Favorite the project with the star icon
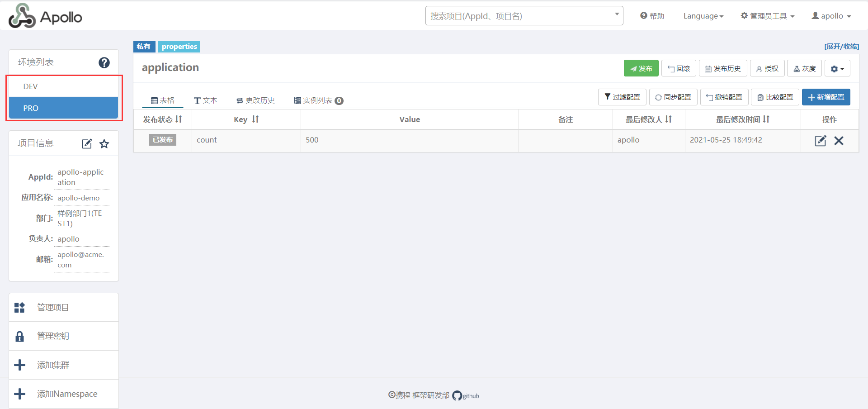This screenshot has height=409, width=868. tap(104, 144)
